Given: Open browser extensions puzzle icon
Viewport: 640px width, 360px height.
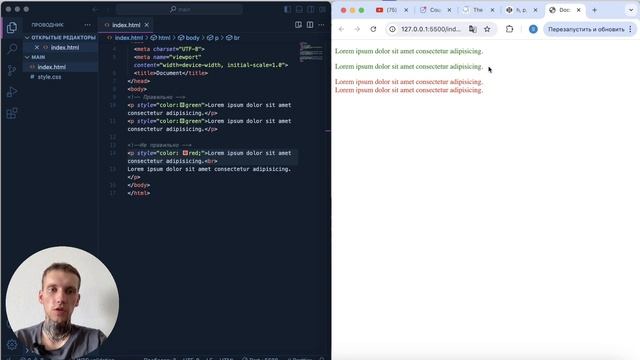Looking at the screenshot, I should tap(509, 29).
